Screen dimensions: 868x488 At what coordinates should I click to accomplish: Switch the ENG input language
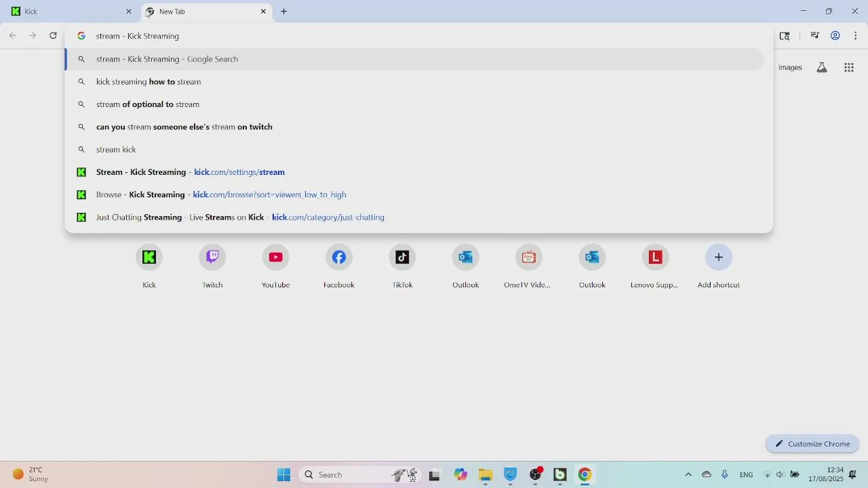[x=747, y=475]
